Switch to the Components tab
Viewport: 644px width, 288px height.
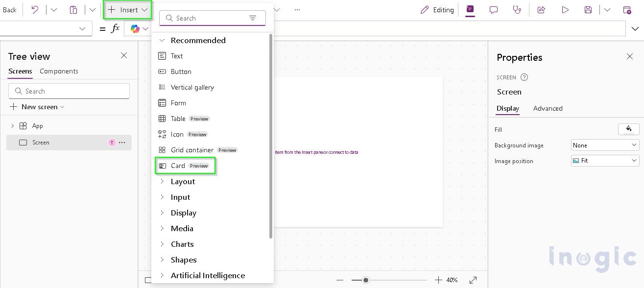tap(59, 71)
